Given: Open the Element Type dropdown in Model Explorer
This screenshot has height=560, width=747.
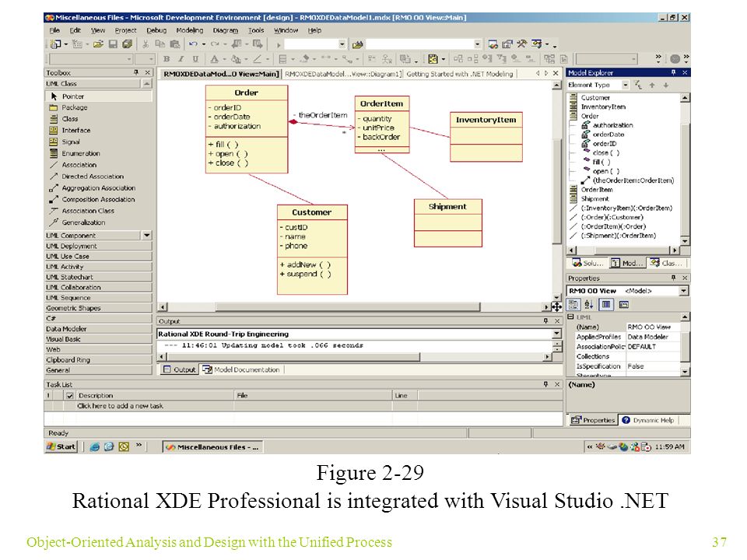Looking at the screenshot, I should 625,85.
